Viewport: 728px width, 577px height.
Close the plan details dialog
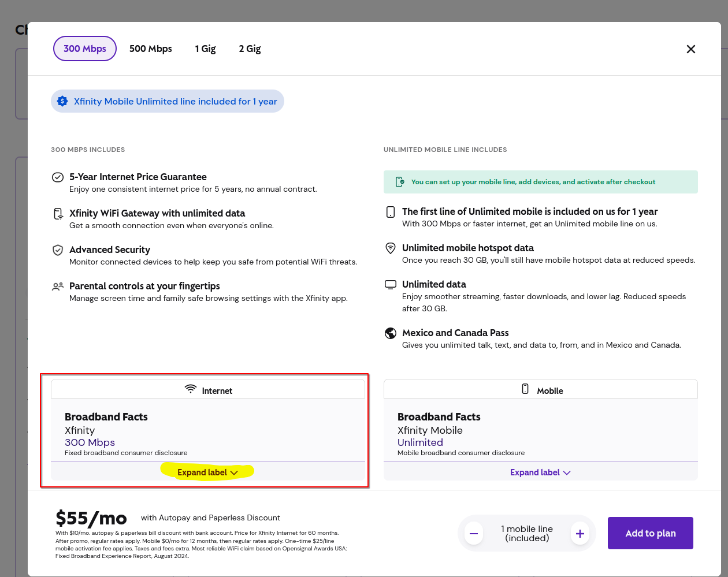tap(690, 49)
